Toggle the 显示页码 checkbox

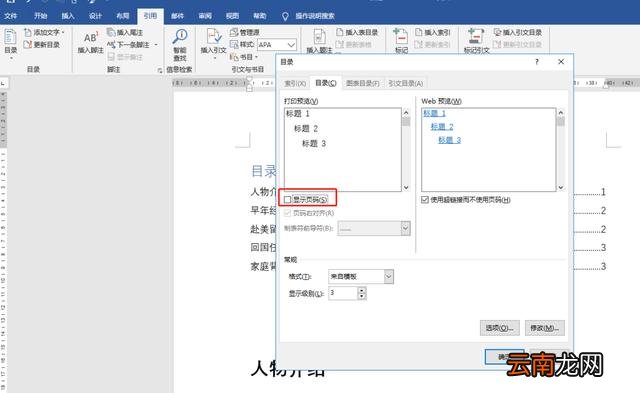287,200
